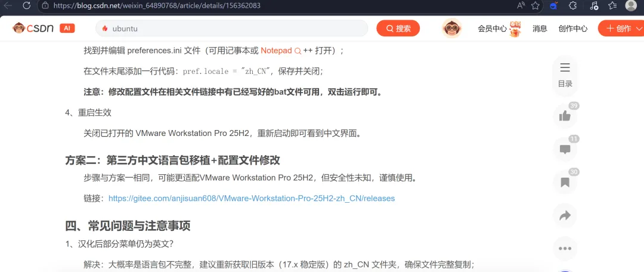The image size is (644, 272).
Task: Like the article with thumbs-up icon
Action: (x=565, y=116)
